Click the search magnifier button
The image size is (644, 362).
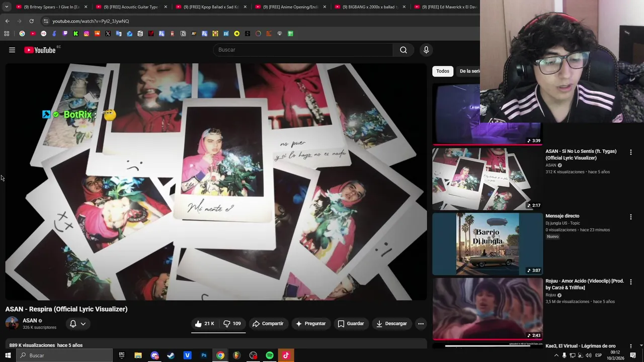404,50
